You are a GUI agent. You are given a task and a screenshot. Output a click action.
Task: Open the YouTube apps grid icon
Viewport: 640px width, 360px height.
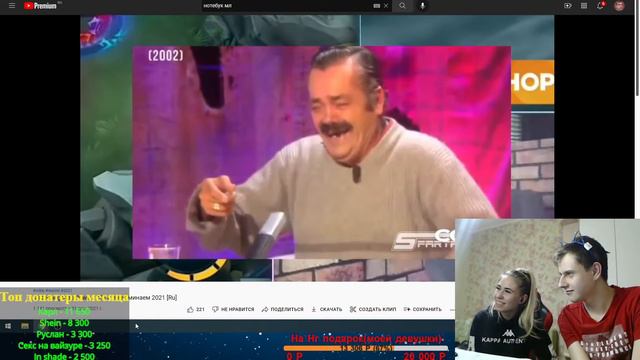point(584,6)
